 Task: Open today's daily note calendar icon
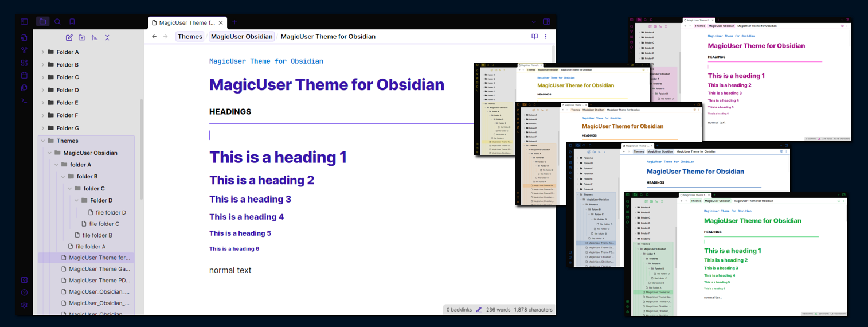point(24,75)
